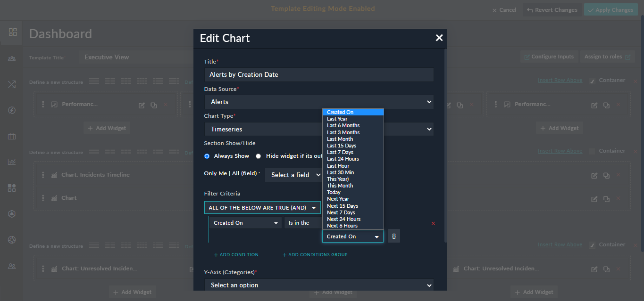Click the curly braces expression button
Viewport: 644px width, 301px height.
coord(394,236)
